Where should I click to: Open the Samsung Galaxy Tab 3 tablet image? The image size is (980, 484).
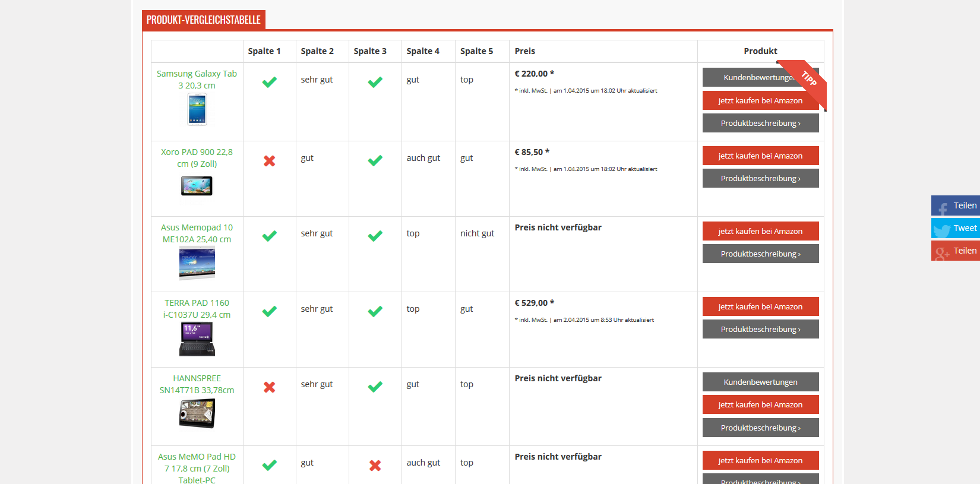point(197,110)
